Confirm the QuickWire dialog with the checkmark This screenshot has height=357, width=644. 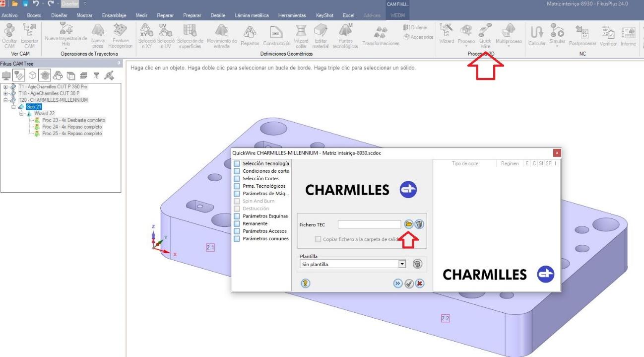coord(409,284)
